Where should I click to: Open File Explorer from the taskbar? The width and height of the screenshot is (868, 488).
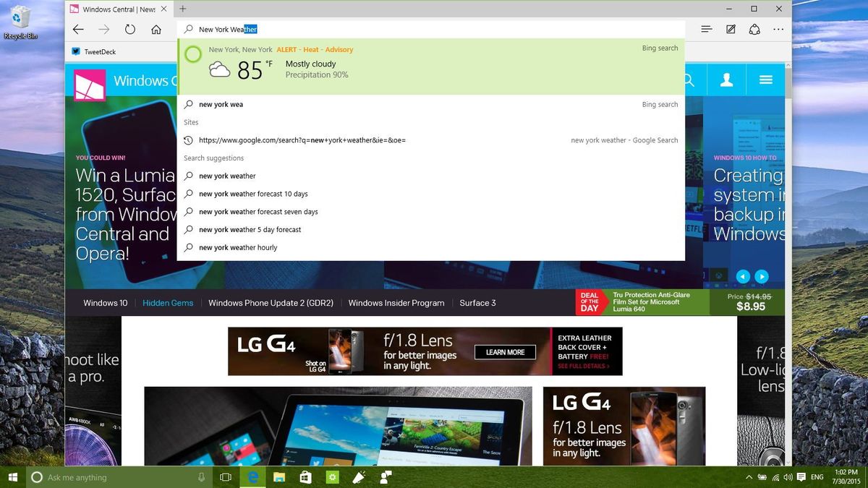278,477
